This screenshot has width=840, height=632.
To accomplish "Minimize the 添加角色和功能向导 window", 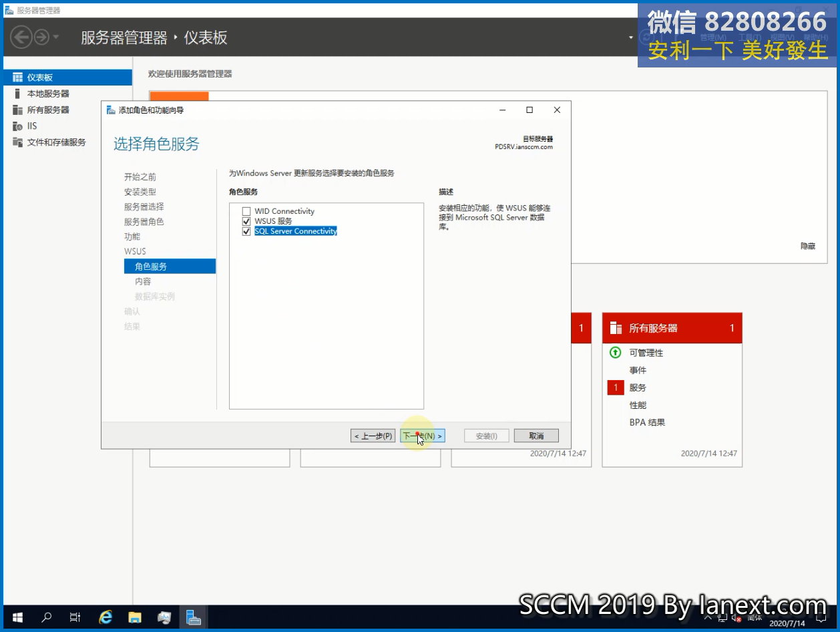I will tap(502, 110).
